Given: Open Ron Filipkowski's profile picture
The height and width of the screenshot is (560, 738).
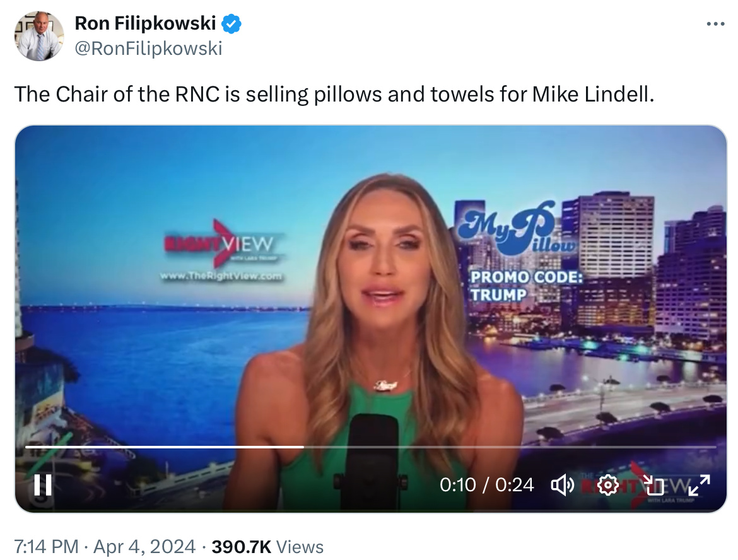Looking at the screenshot, I should click(x=39, y=36).
